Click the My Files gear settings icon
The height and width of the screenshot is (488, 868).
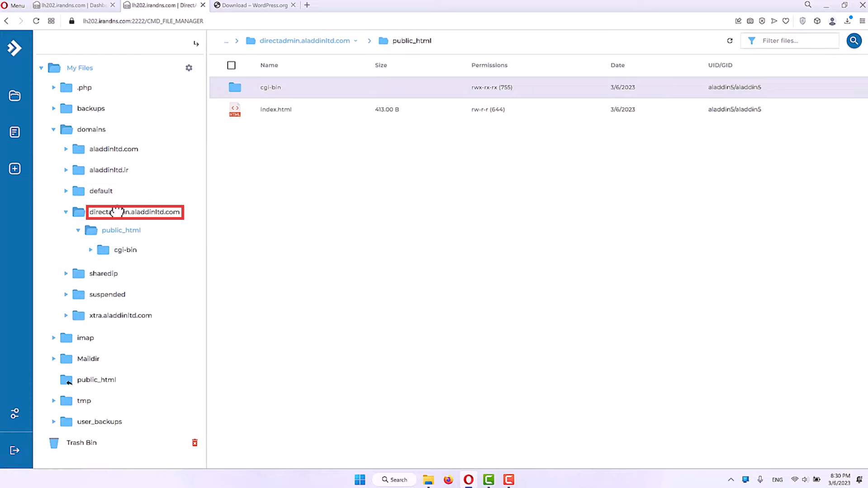click(189, 68)
